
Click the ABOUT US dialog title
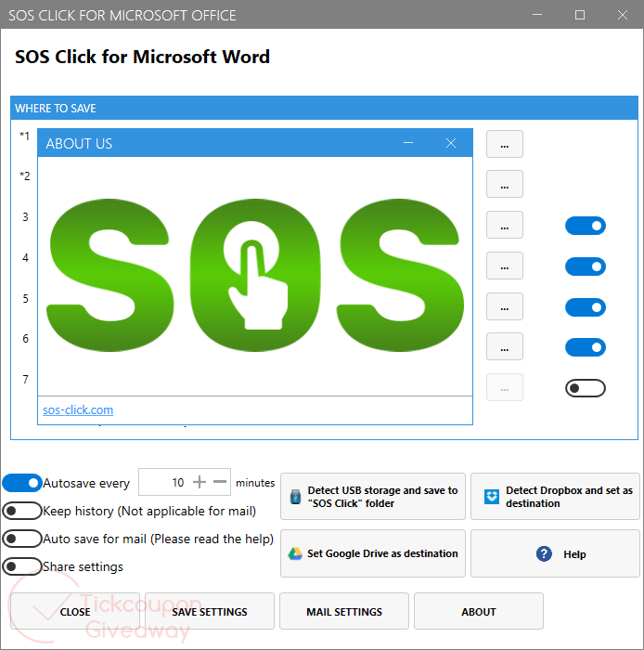click(x=79, y=143)
